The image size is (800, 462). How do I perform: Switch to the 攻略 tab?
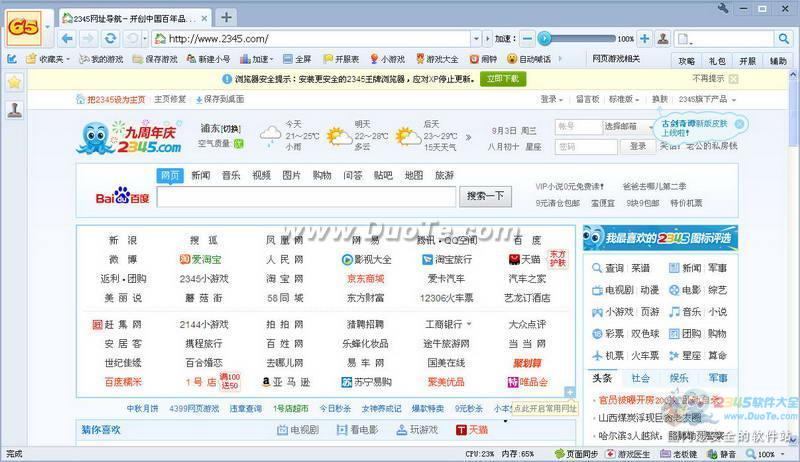tap(686, 61)
